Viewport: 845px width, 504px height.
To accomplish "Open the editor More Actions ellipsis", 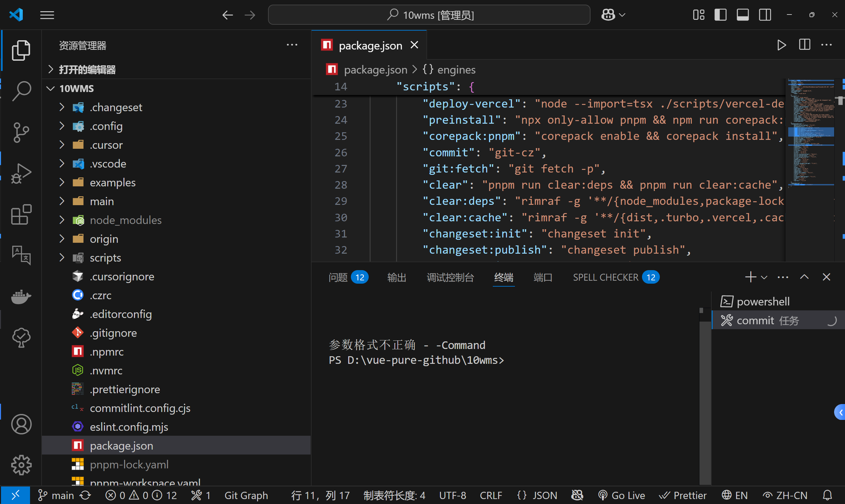I will (826, 45).
